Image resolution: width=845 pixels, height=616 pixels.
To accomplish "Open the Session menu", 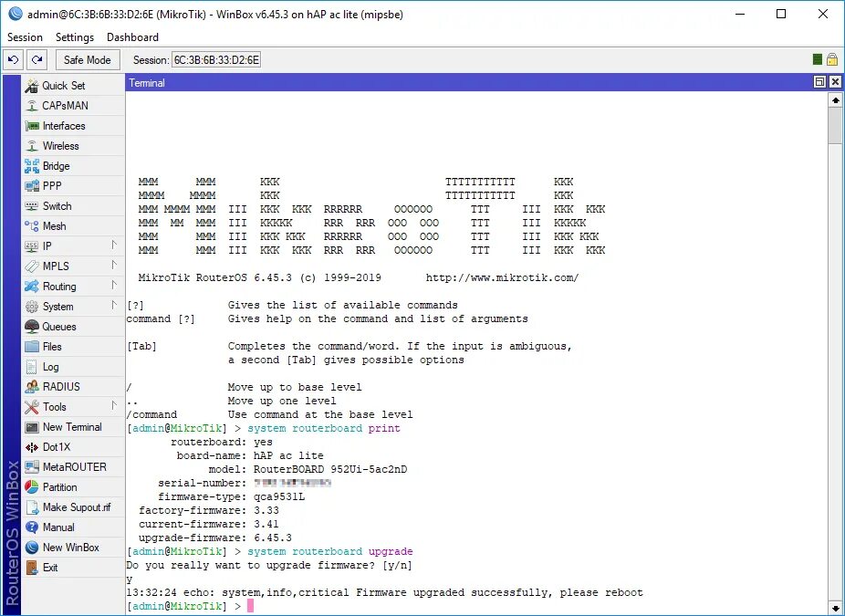I will click(x=25, y=37).
